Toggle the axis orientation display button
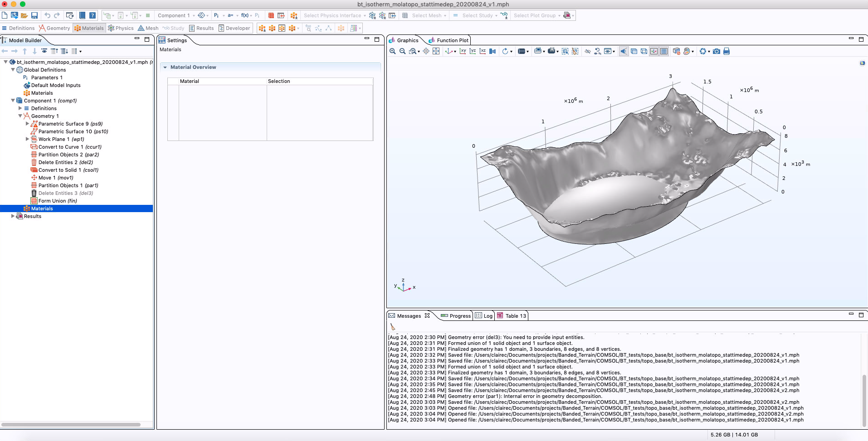868x441 pixels. (654, 51)
